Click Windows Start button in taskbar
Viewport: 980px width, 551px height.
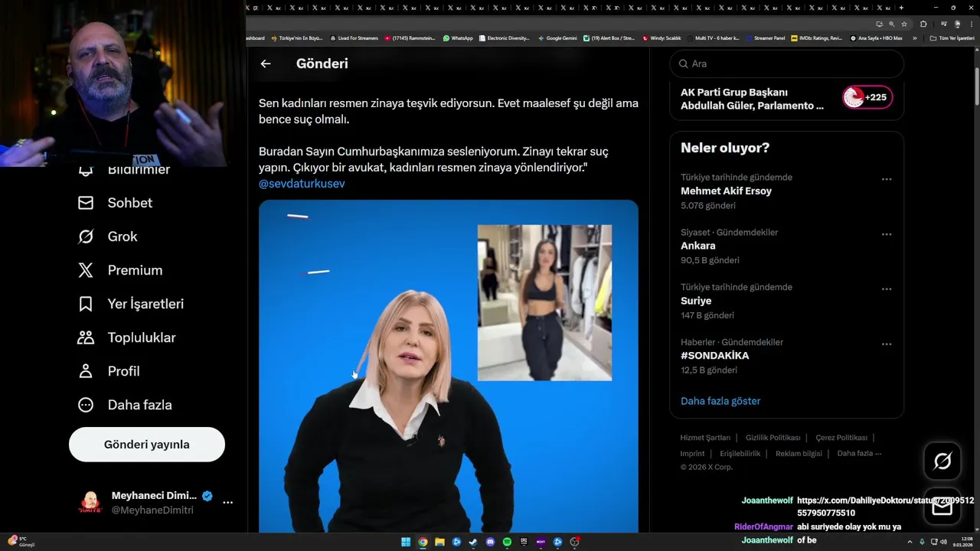(x=406, y=542)
